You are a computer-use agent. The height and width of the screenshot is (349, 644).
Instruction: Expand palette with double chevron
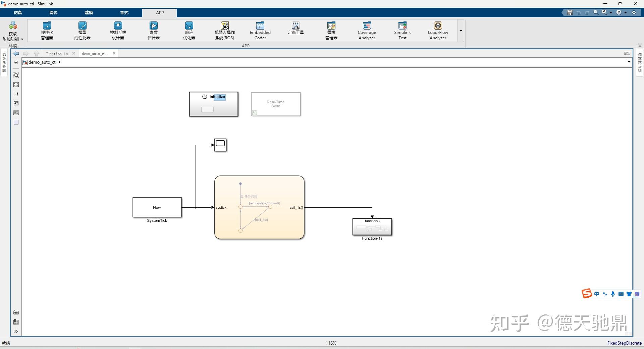16,332
